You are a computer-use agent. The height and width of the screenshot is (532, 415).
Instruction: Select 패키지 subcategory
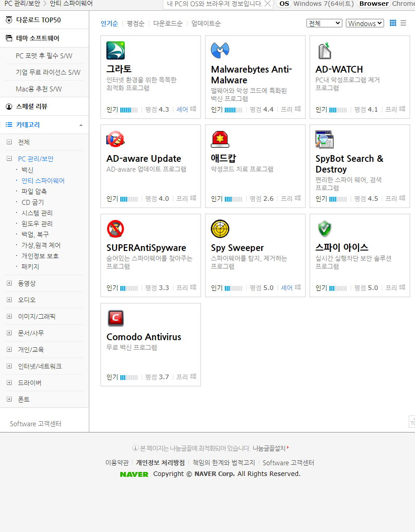tap(30, 267)
